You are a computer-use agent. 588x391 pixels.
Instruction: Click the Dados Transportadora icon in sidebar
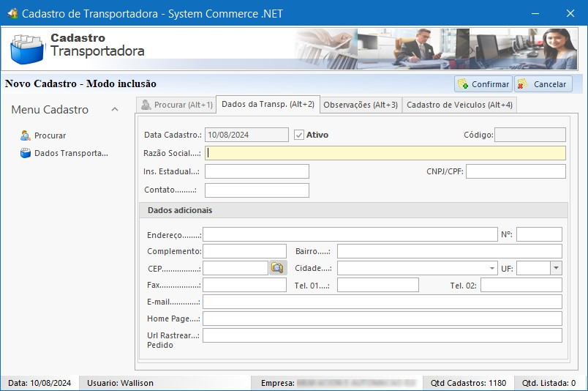(26, 153)
